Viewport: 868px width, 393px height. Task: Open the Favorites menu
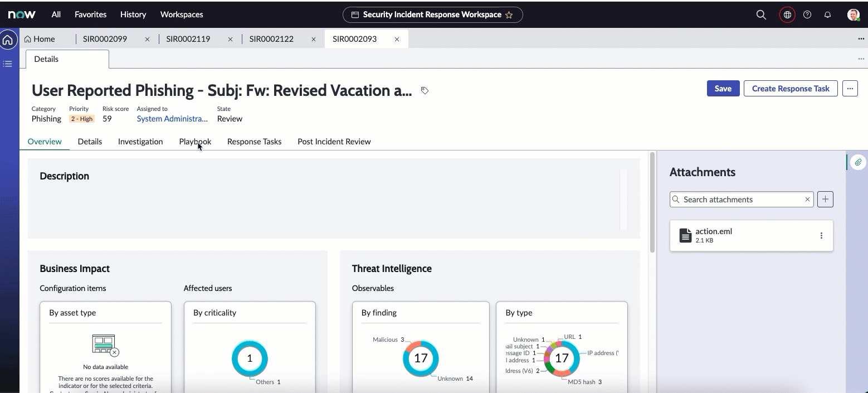pos(90,14)
